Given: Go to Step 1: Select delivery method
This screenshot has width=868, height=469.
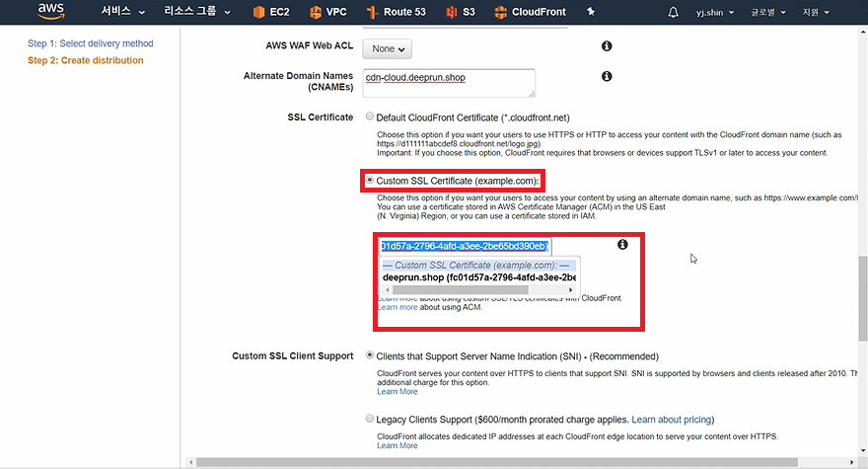Looking at the screenshot, I should [x=90, y=43].
